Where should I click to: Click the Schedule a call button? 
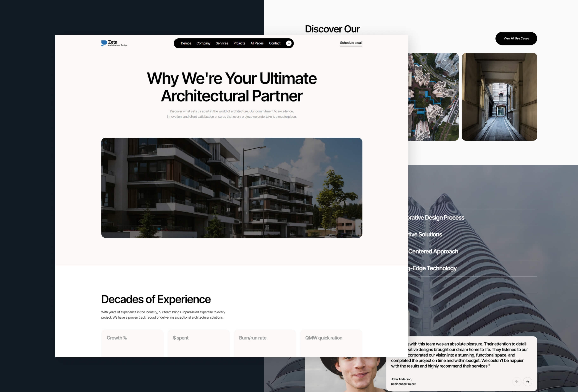pos(351,43)
